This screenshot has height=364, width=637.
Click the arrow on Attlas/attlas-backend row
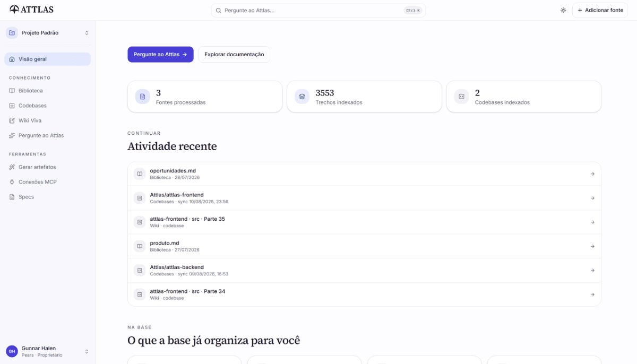592,271
